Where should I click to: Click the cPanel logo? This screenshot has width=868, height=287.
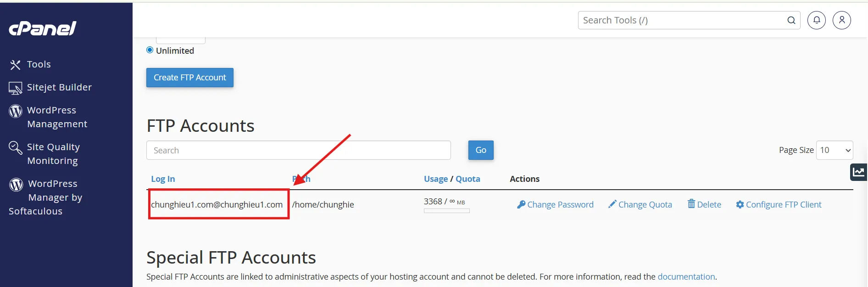click(43, 28)
